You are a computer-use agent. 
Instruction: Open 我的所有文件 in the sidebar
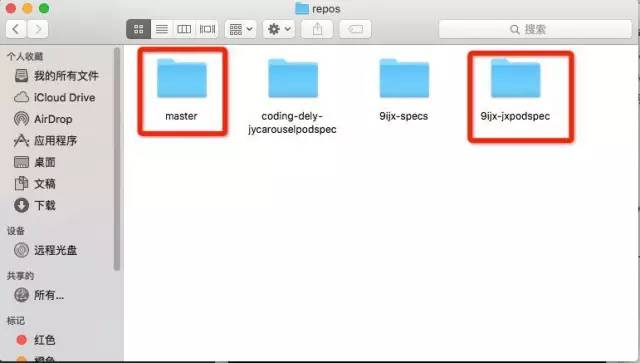click(57, 76)
